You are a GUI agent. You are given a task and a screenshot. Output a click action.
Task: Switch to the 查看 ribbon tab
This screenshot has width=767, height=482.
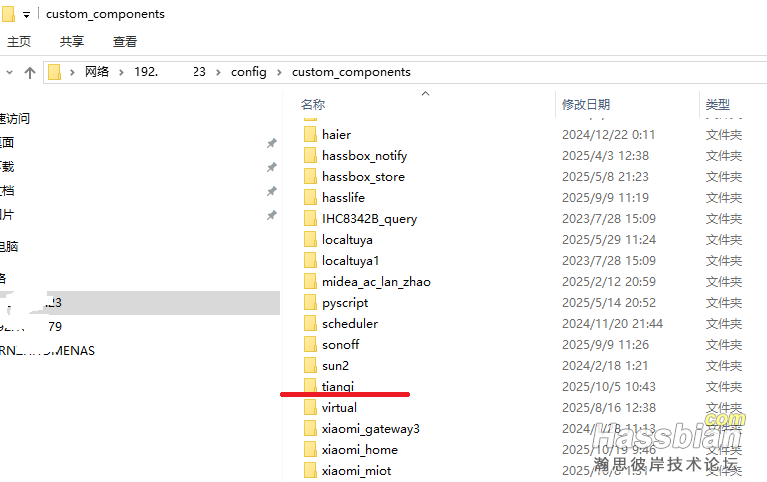[125, 41]
